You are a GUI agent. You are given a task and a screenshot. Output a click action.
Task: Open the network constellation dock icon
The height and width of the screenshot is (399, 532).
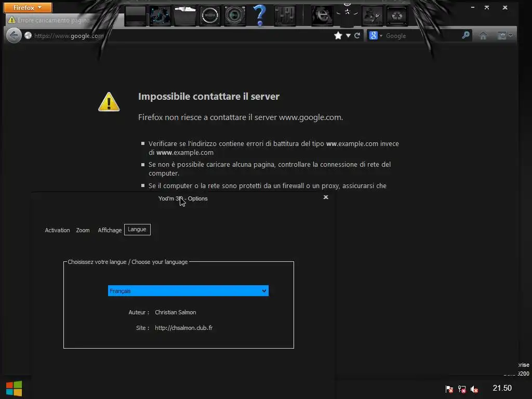pos(160,16)
